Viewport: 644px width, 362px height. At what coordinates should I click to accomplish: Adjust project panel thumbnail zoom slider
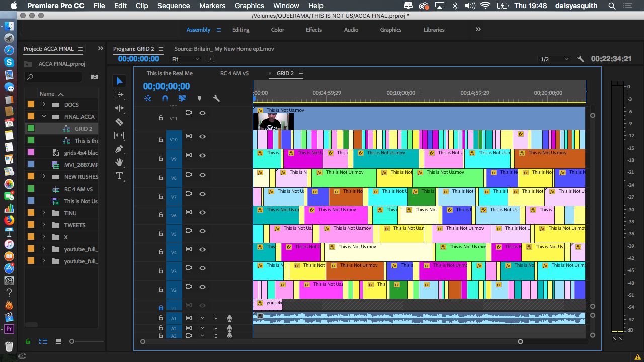[72, 341]
